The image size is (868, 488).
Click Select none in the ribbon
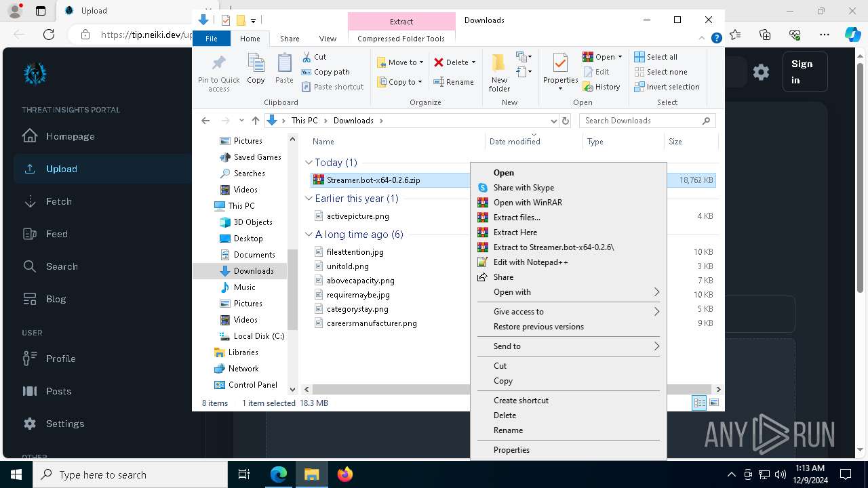pos(660,72)
